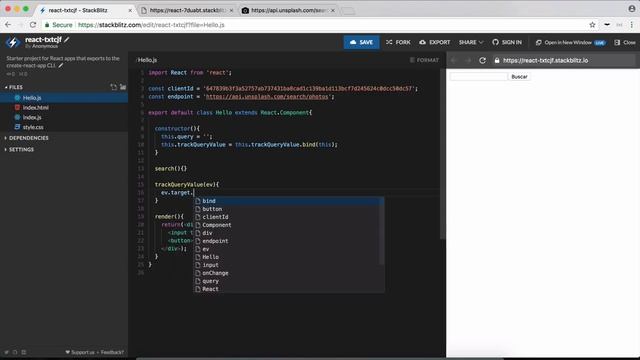
Task: Select the react-txtcjf StackBlitz tab
Action: (84, 10)
